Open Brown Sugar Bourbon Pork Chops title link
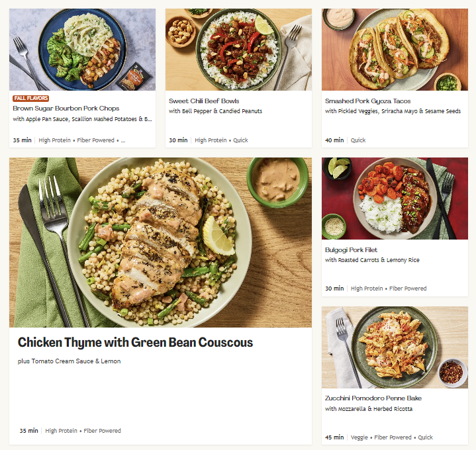476x450 pixels. pos(66,109)
